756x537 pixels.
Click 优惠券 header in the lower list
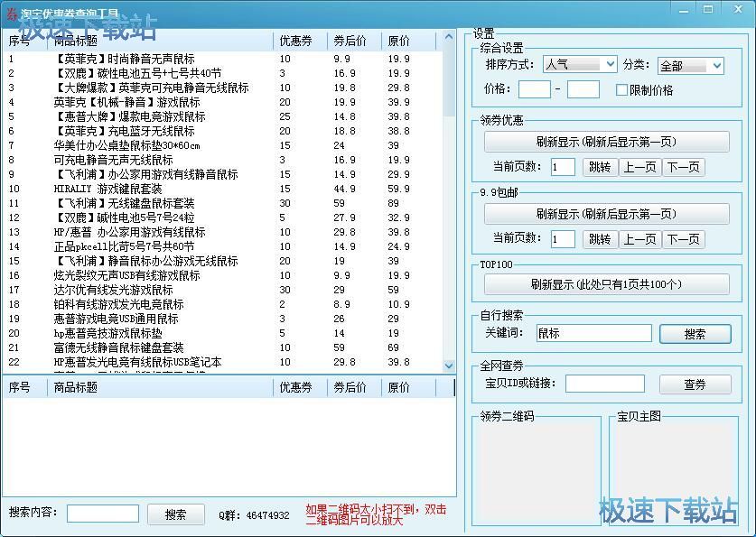coord(301,387)
